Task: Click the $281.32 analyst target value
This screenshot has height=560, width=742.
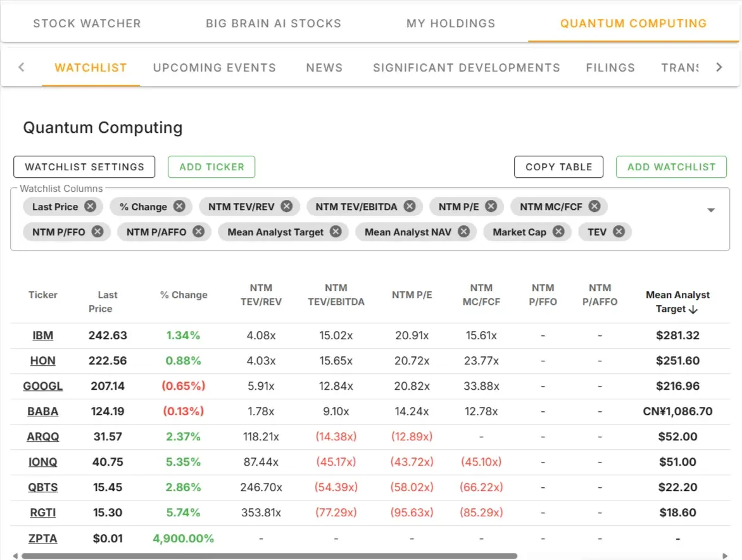Action: (x=677, y=335)
